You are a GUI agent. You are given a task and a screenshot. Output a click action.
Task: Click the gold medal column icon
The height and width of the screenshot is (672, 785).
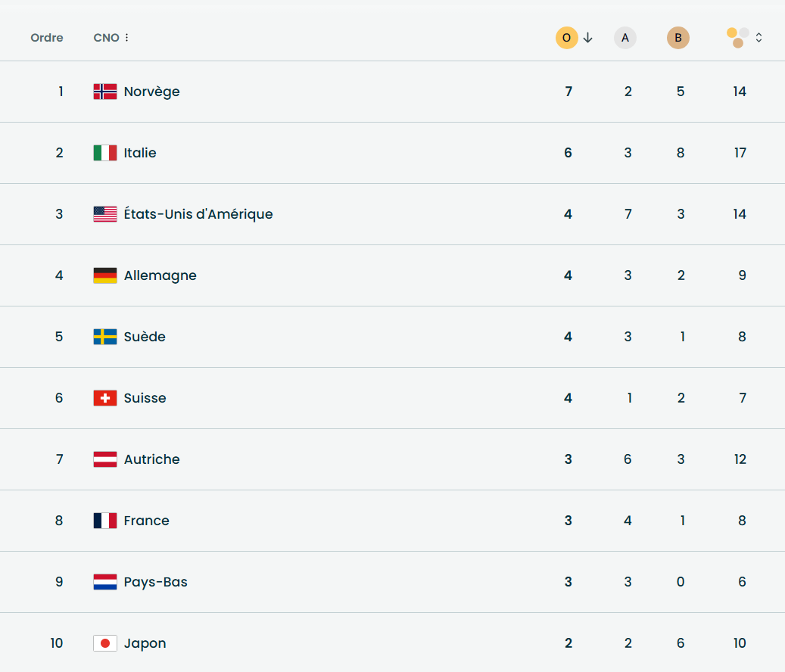tap(566, 38)
